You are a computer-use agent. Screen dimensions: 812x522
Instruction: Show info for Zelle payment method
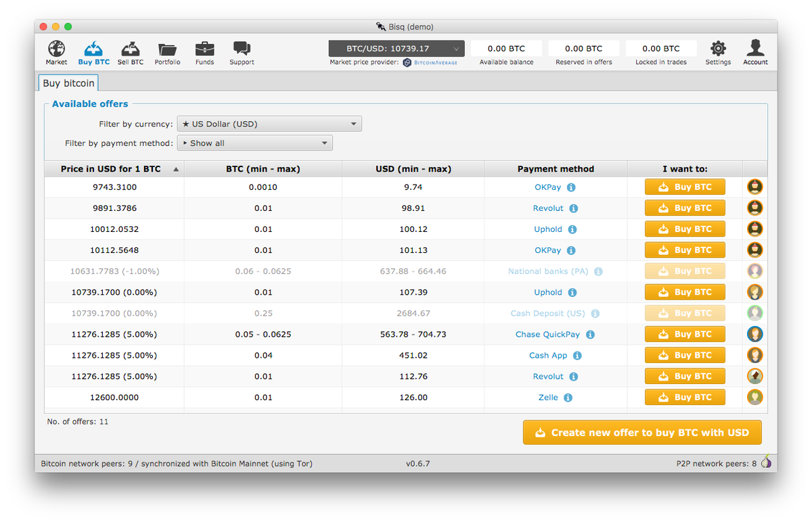[x=568, y=398]
